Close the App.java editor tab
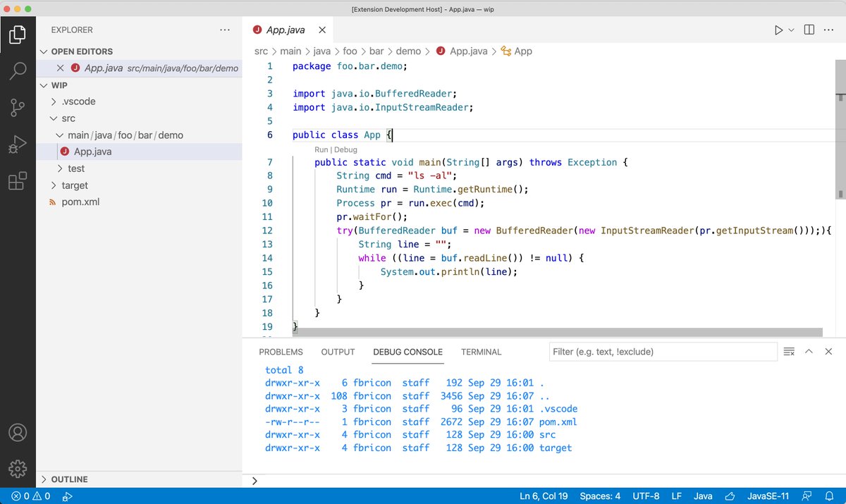This screenshot has height=504, width=846. tap(322, 30)
